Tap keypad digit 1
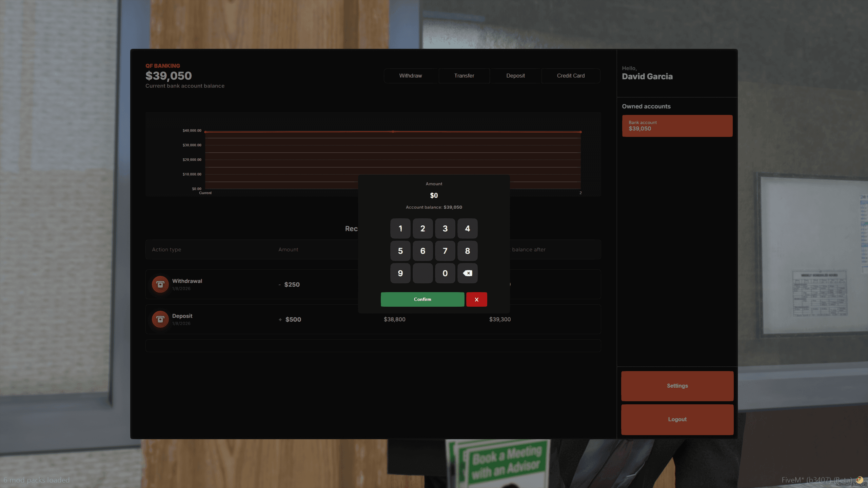Screen dimensions: 868x488 click(400, 228)
